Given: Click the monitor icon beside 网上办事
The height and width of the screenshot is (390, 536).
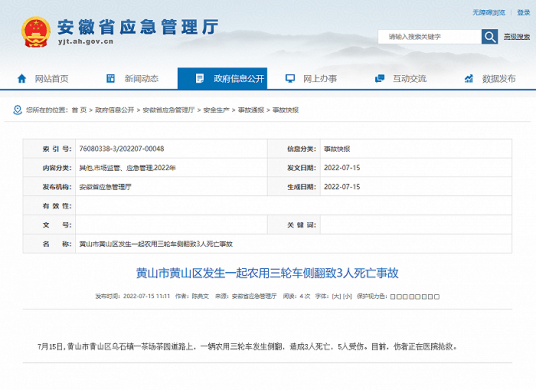Looking at the screenshot, I should tap(290, 79).
